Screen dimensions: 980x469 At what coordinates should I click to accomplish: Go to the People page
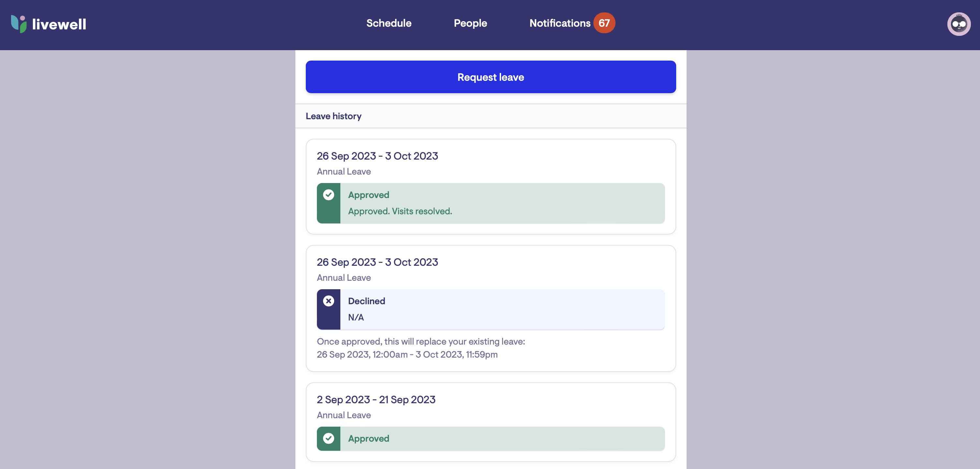(x=470, y=23)
